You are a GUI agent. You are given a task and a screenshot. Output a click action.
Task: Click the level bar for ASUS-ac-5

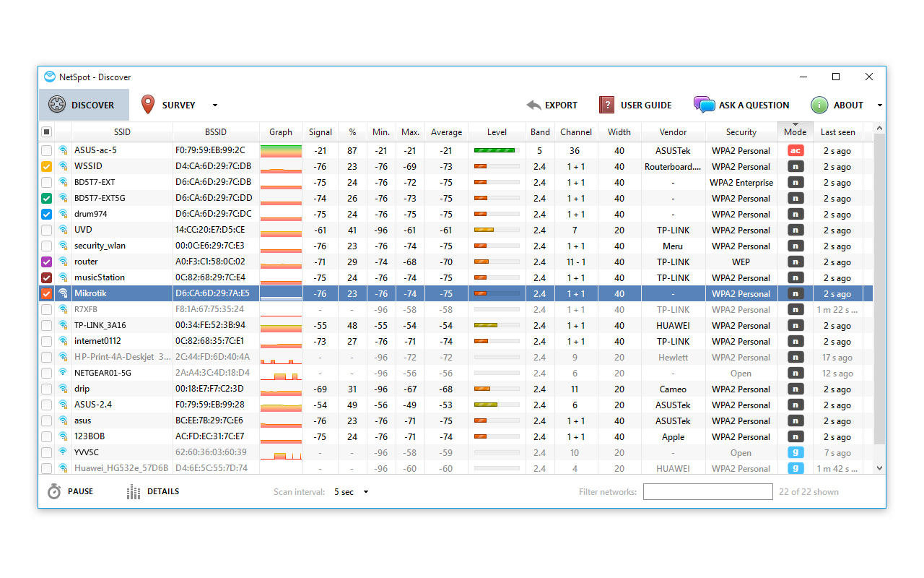(x=497, y=150)
